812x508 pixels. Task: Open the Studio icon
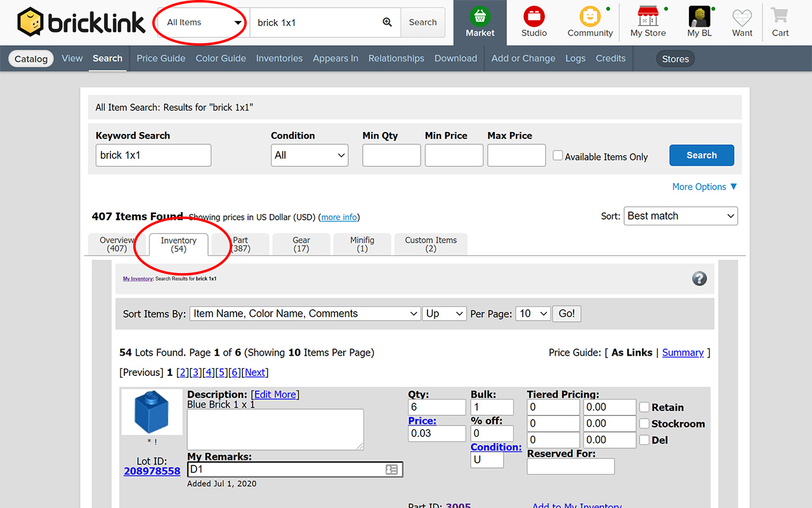[x=534, y=17]
